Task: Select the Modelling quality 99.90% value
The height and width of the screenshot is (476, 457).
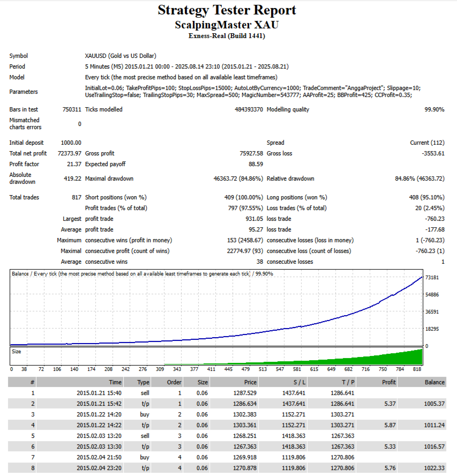Action: (x=434, y=109)
